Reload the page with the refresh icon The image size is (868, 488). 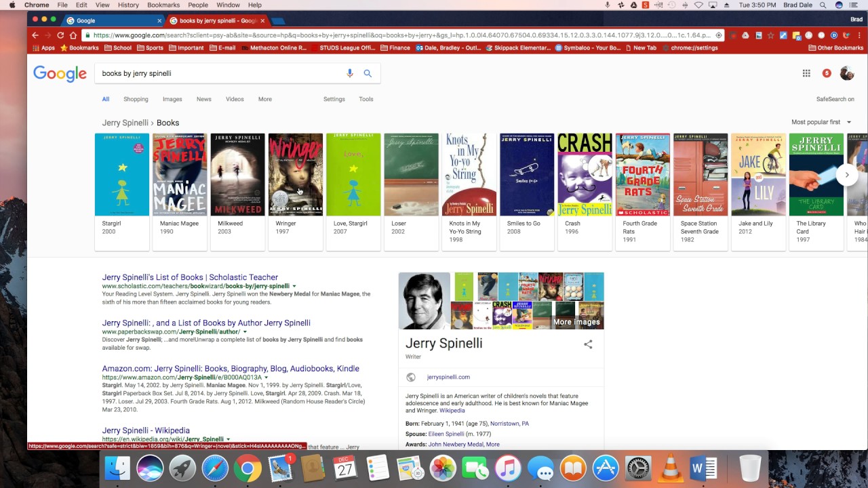click(x=60, y=35)
